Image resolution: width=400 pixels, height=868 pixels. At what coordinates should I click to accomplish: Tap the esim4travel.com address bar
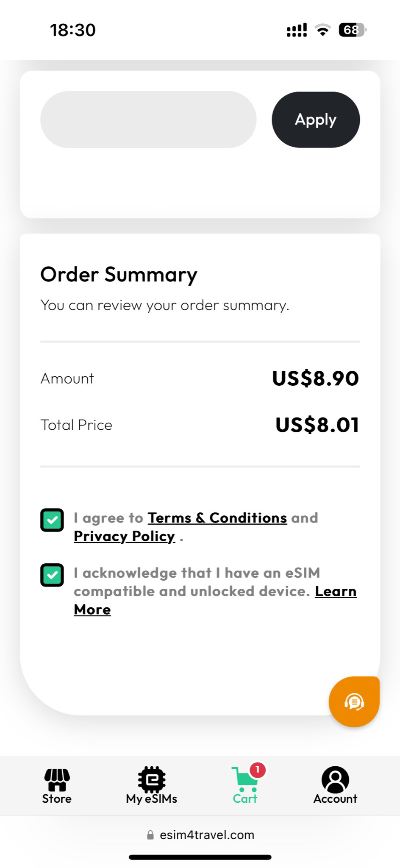coord(207,835)
